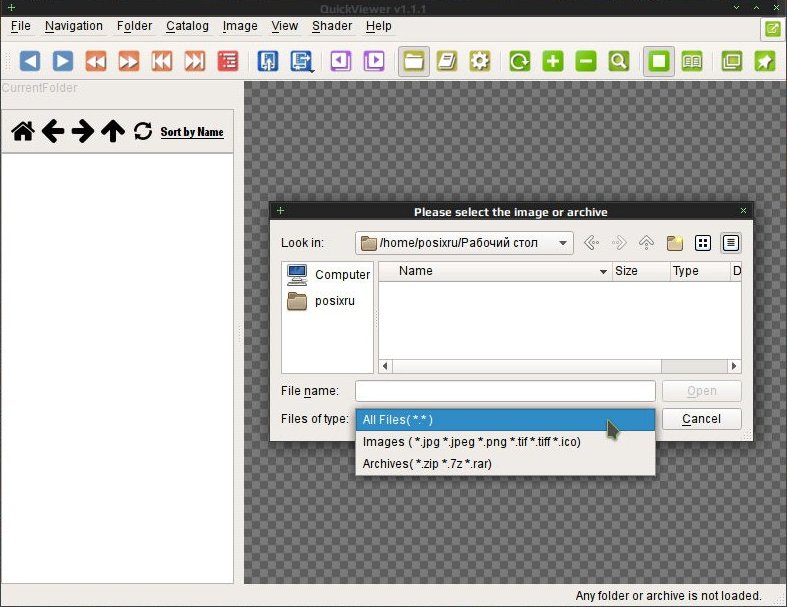787x607 pixels.
Task: Open the Navigation menu
Action: click(x=74, y=26)
